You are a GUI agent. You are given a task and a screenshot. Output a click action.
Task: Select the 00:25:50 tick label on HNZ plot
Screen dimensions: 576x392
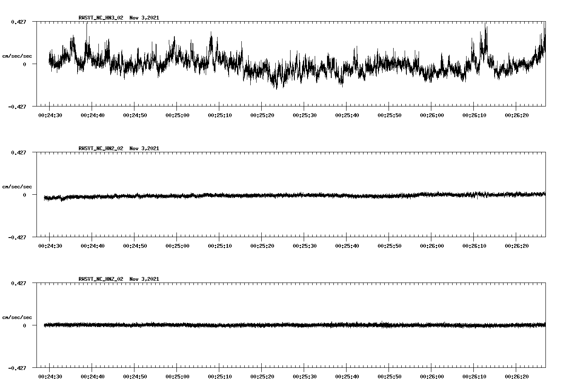(389, 376)
